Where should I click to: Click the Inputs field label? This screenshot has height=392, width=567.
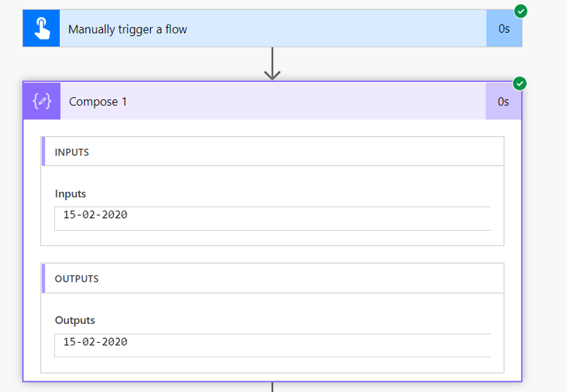(x=71, y=194)
